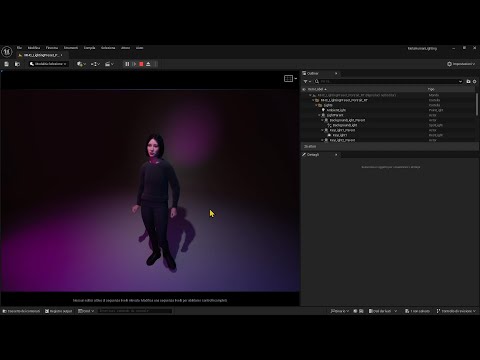
Task: Click the Unreal Engine logo icon
Action: pos(7,52)
